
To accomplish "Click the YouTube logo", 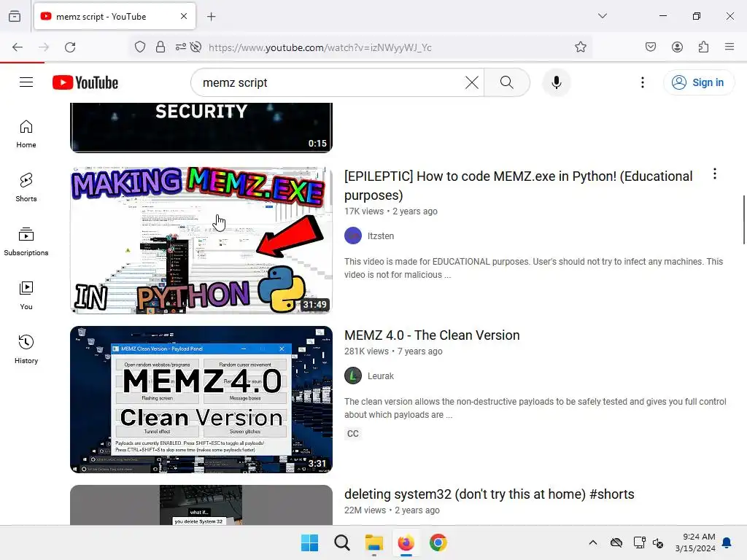I will 85,82.
